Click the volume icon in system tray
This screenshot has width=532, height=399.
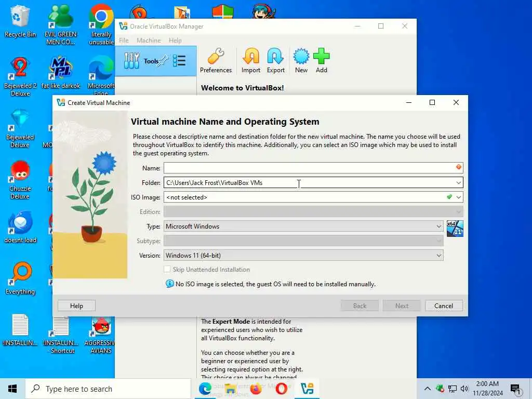coord(464,389)
